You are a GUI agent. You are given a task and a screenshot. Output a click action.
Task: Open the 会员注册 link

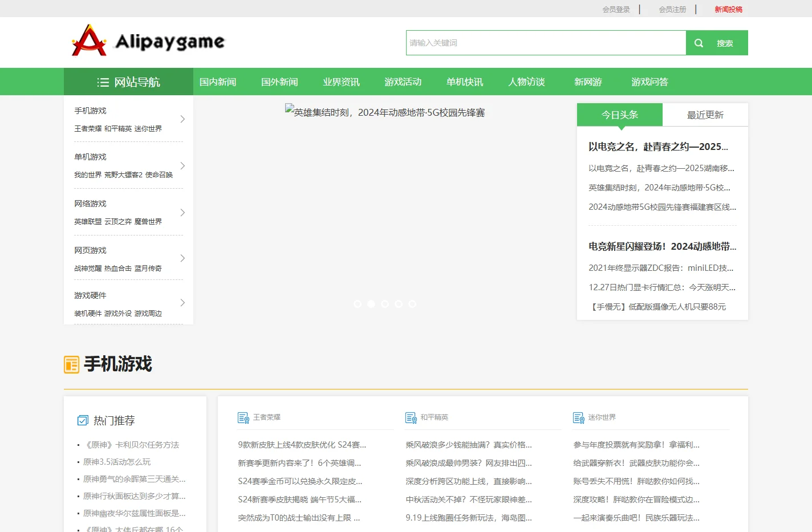pyautogui.click(x=673, y=9)
